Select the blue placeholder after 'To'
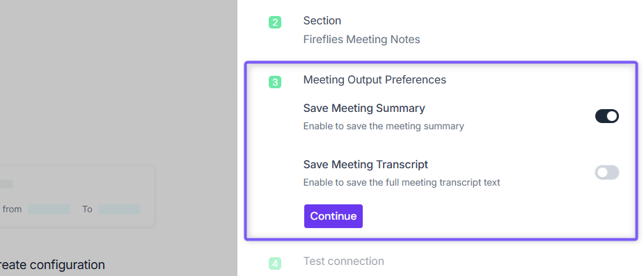644x276 pixels. (119, 209)
